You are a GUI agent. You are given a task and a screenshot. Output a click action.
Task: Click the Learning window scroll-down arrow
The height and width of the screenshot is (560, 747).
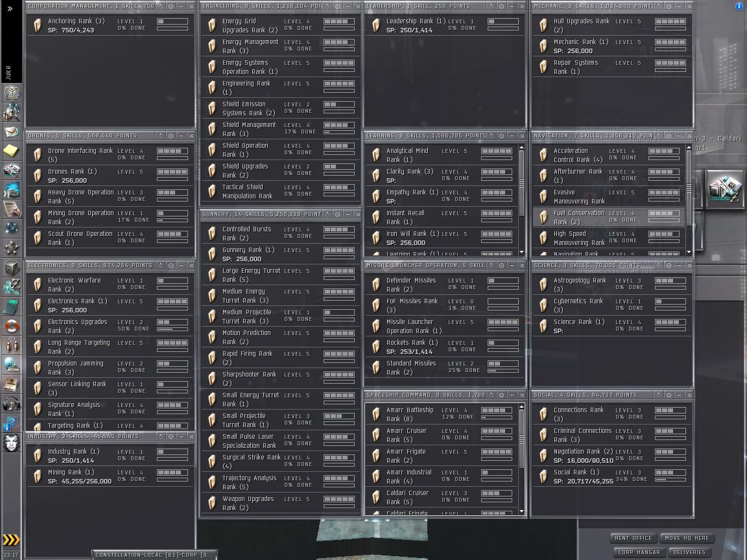coord(521,252)
